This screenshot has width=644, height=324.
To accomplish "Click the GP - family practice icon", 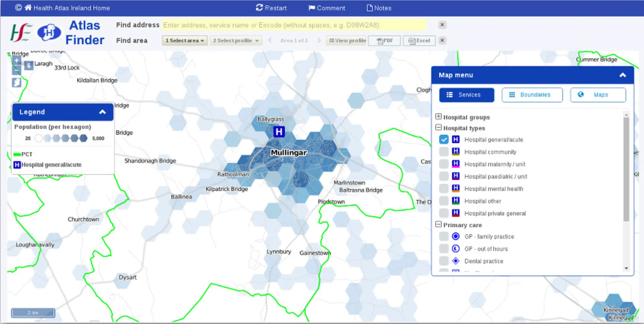I will pyautogui.click(x=456, y=236).
